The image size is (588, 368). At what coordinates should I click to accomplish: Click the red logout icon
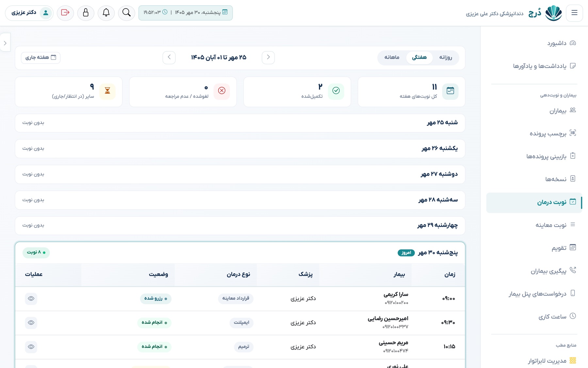(x=65, y=13)
